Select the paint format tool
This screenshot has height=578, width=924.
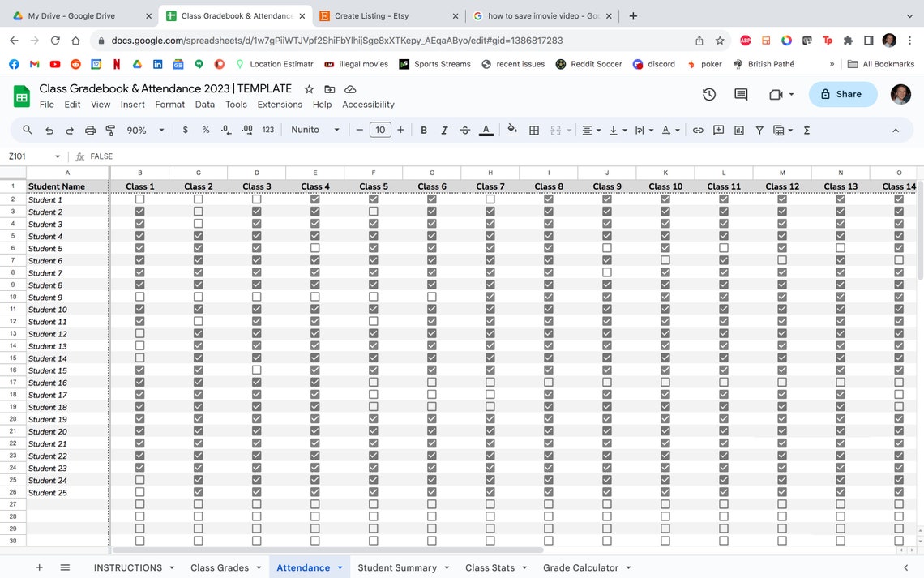pyautogui.click(x=111, y=130)
